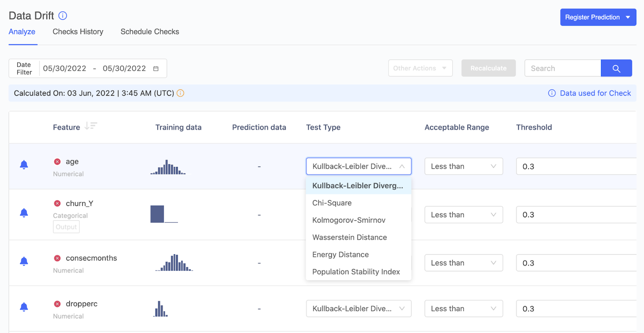Toggle the alert bell for churn_Y feature
The image size is (644, 333).
[24, 212]
